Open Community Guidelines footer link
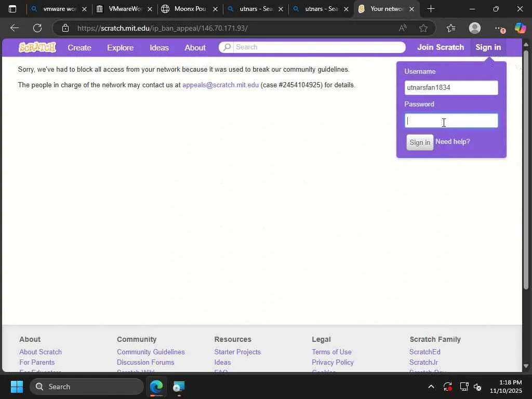 [x=151, y=352]
